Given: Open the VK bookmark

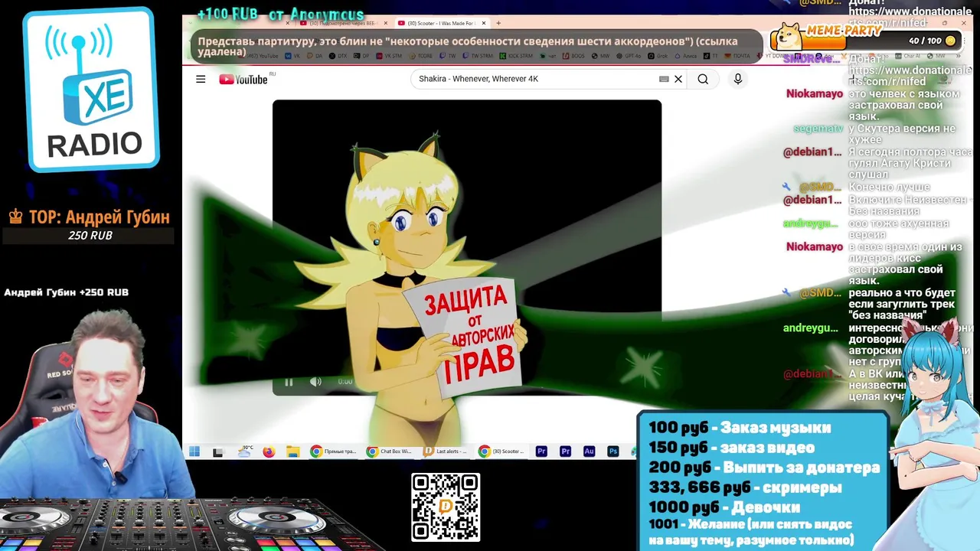Looking at the screenshot, I should tap(292, 55).
